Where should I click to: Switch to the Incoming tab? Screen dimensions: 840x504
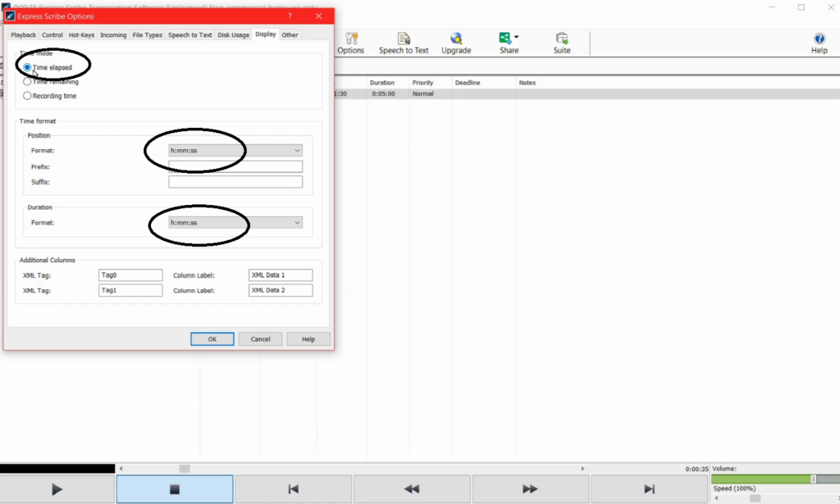pos(113,34)
